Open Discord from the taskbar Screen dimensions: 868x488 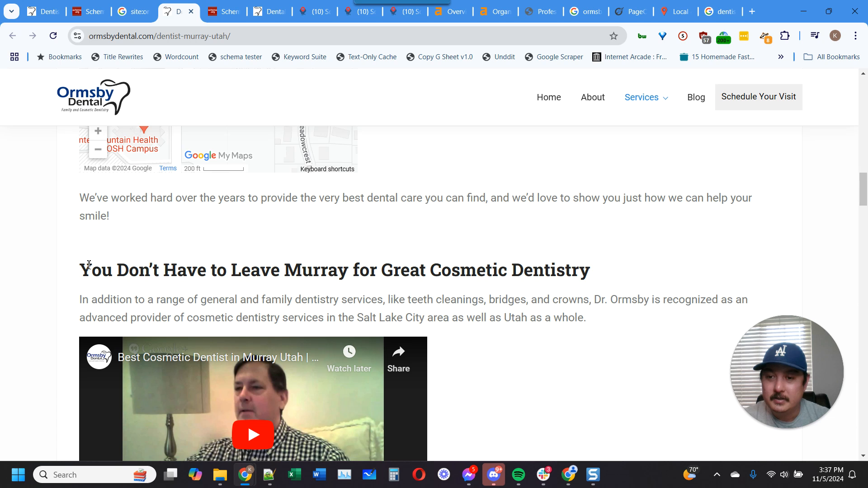(x=493, y=474)
